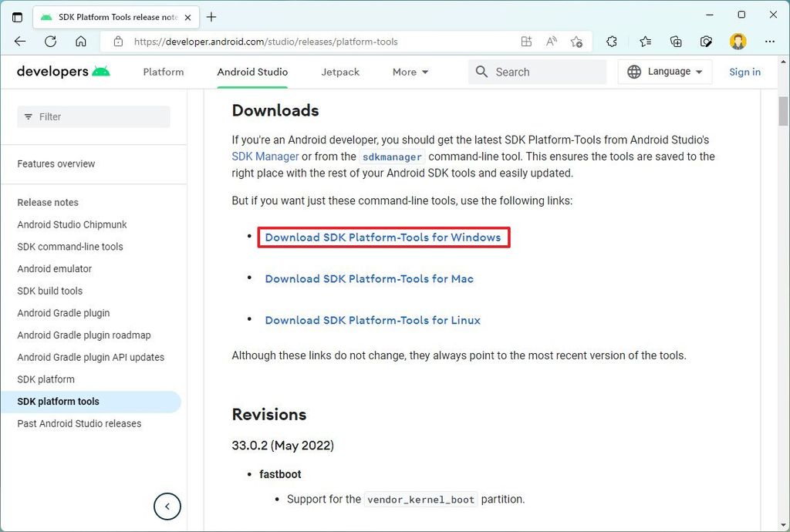Click Download SDK Platform-Tools for Linux
The height and width of the screenshot is (532, 790).
point(373,320)
